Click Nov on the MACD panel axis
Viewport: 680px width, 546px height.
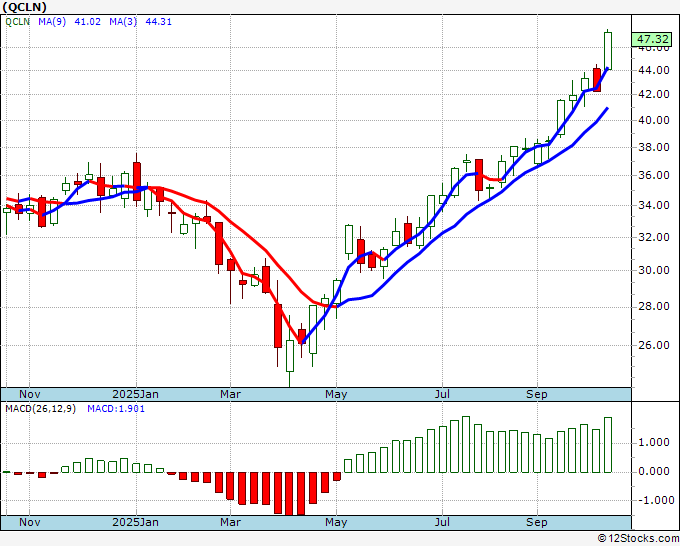click(x=29, y=522)
